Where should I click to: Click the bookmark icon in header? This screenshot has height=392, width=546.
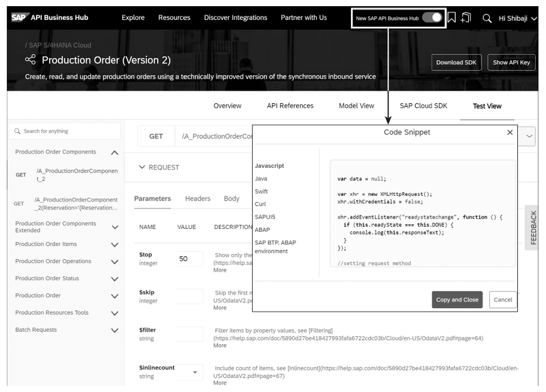[452, 18]
